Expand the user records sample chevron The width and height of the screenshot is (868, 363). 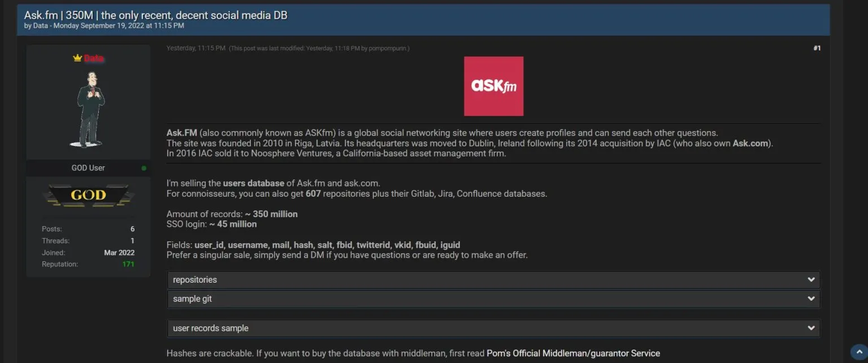click(811, 328)
